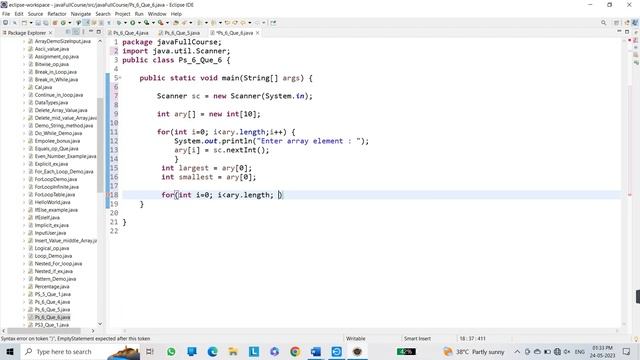The height and width of the screenshot is (360, 640).
Task: Open the New file dropdown arrow
Action: (31, 23)
